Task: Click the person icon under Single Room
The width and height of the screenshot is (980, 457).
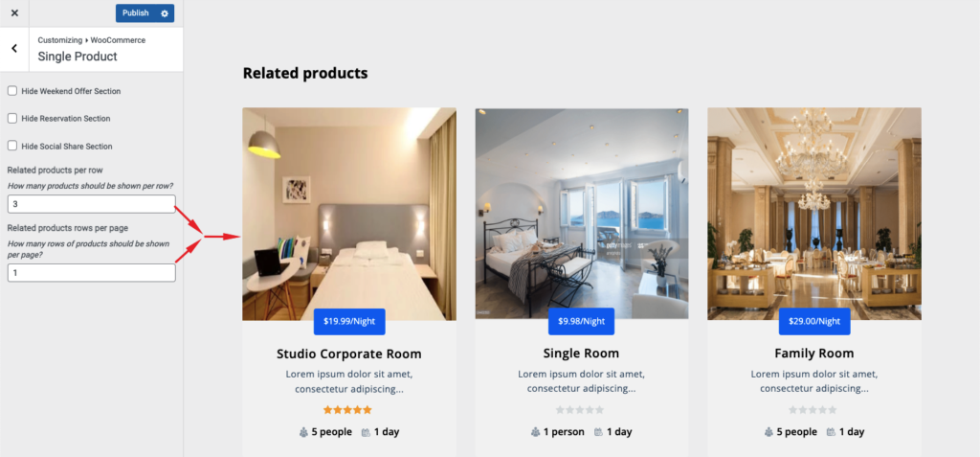Action: pos(536,432)
